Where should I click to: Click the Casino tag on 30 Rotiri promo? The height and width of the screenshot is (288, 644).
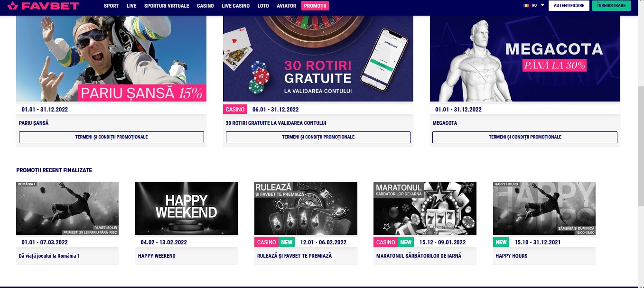click(x=235, y=109)
